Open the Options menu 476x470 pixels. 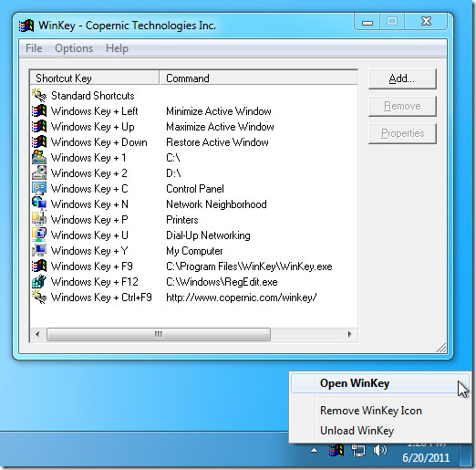coord(74,48)
